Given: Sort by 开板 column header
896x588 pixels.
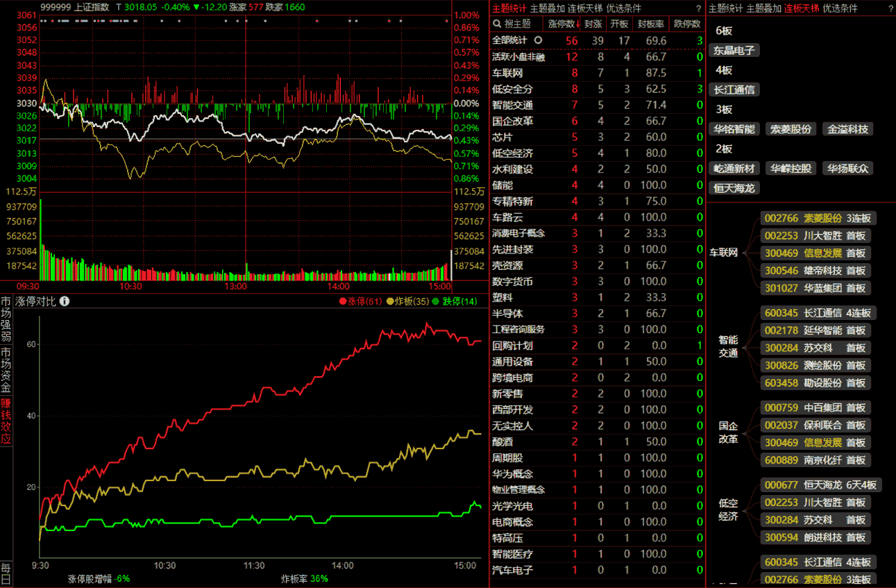Looking at the screenshot, I should [618, 24].
